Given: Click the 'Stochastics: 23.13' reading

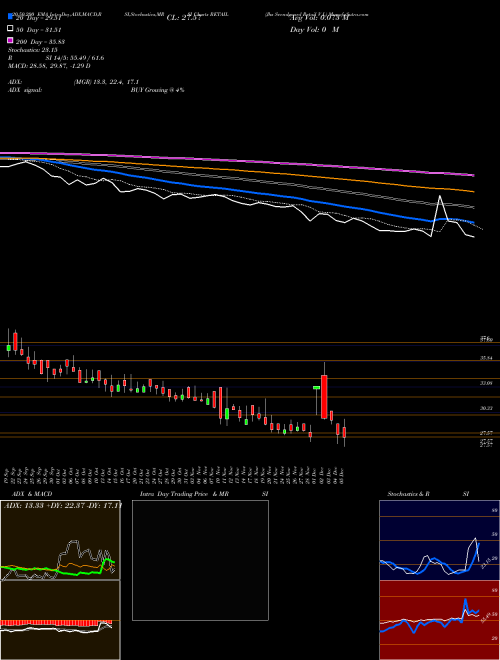Looking at the screenshot, I should [x=33, y=50].
